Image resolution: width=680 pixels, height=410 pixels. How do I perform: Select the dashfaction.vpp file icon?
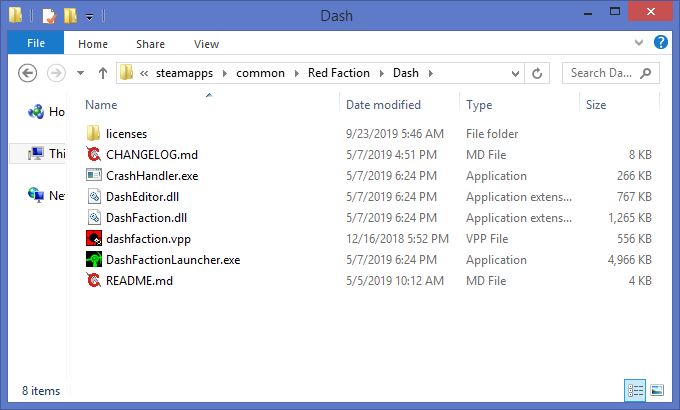point(94,239)
